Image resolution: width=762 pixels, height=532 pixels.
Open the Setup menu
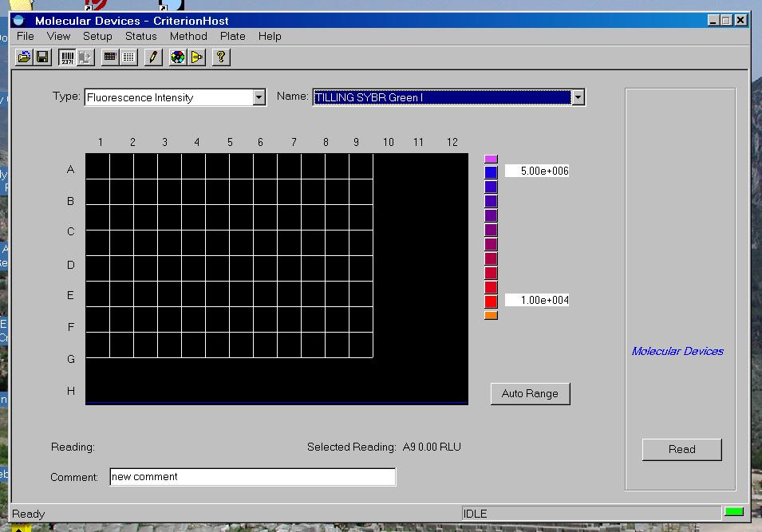(x=97, y=36)
